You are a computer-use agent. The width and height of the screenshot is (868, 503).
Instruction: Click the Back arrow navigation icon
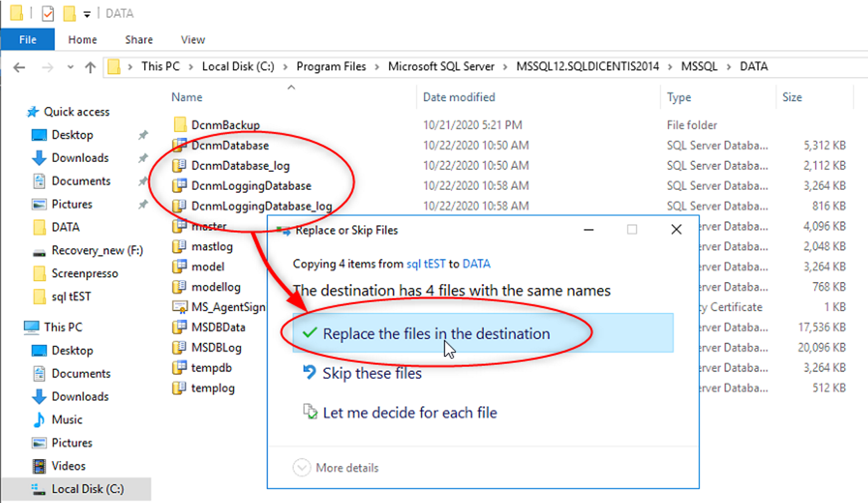click(19, 67)
